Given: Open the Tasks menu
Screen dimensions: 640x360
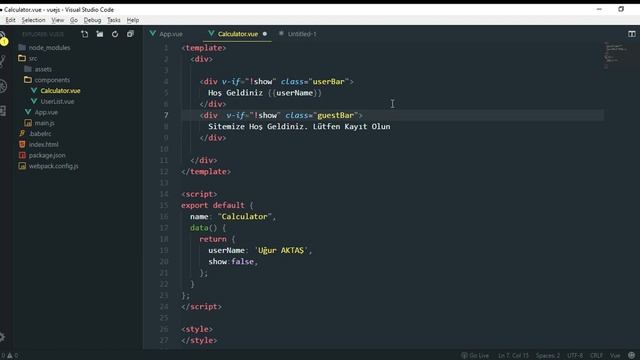Looking at the screenshot, I should [113, 20].
